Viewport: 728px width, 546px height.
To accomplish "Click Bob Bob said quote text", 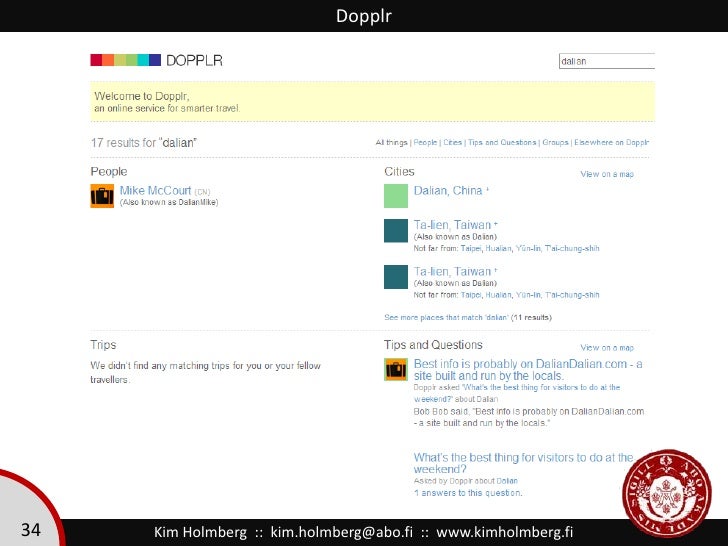I will (x=528, y=417).
